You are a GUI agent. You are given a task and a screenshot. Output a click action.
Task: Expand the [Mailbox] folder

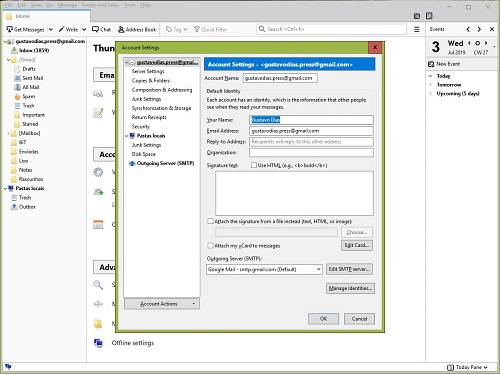[9, 133]
